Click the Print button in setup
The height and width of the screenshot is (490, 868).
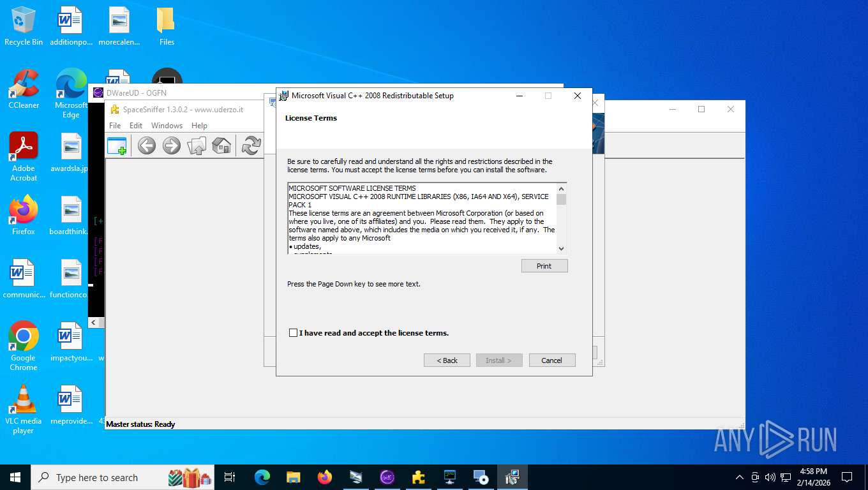544,266
